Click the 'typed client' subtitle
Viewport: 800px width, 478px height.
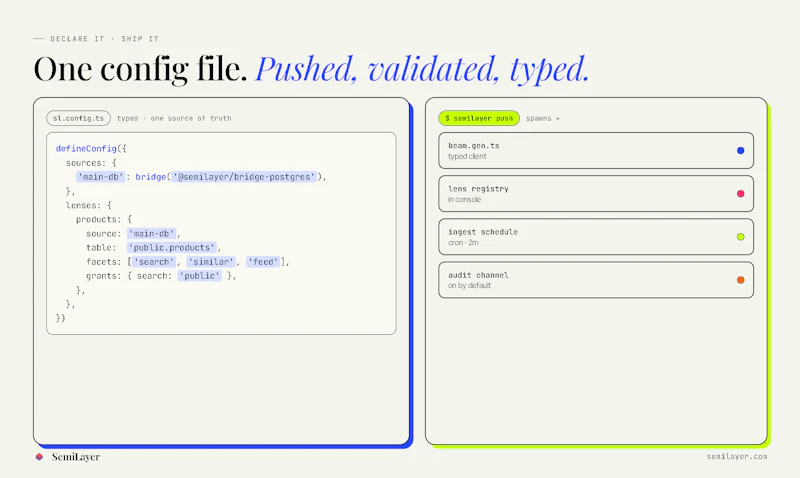pyautogui.click(x=467, y=157)
